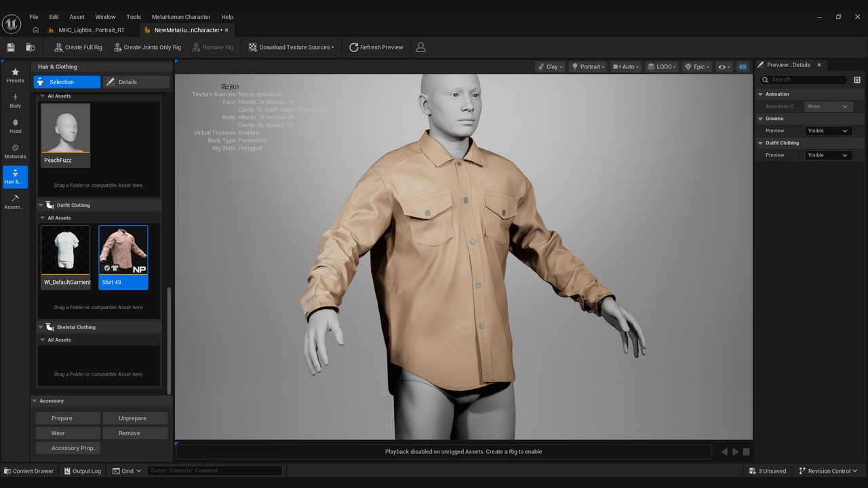The image size is (868, 488).
Task: Open the Auto camera dropdown
Action: (x=626, y=66)
